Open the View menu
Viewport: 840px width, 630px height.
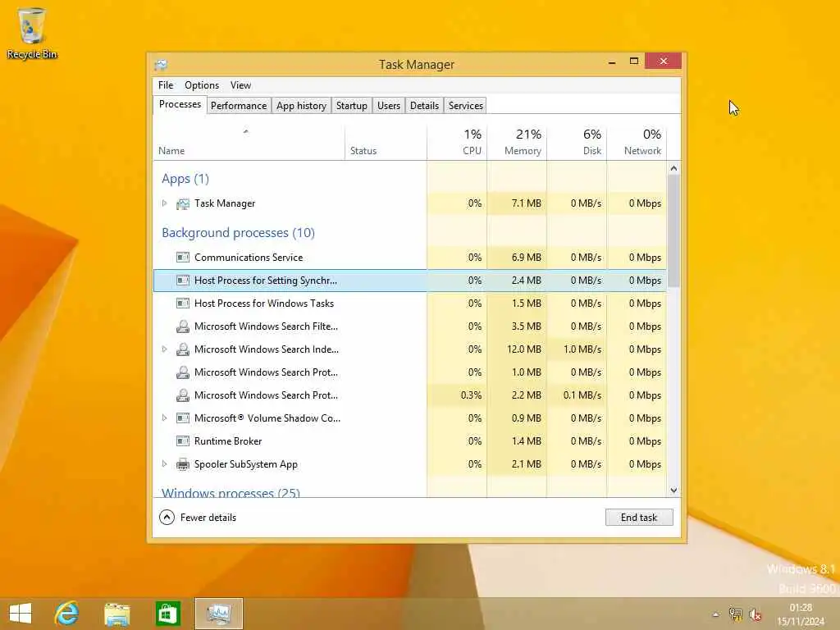pyautogui.click(x=240, y=85)
